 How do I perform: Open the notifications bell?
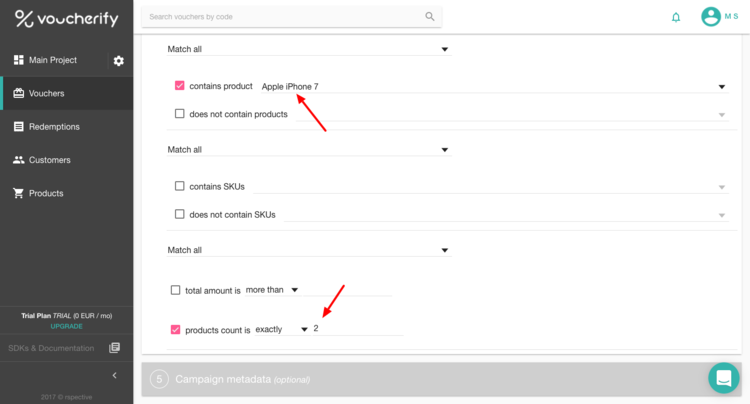point(676,17)
